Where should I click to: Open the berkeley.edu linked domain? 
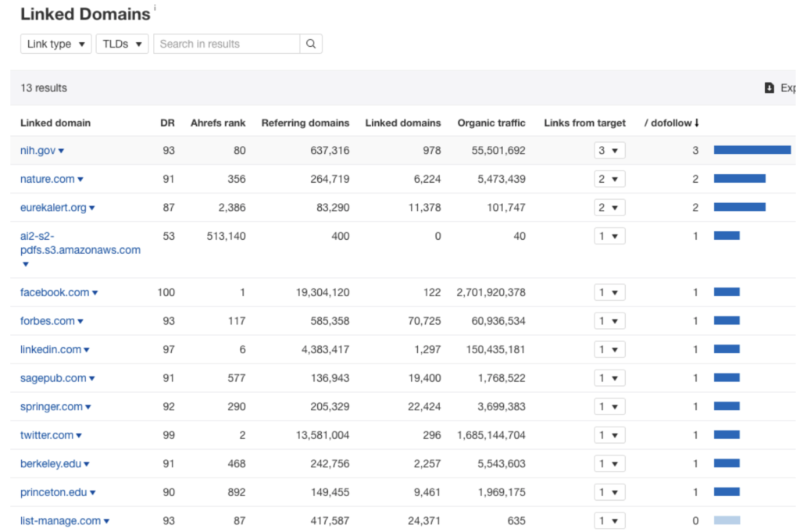[51, 464]
